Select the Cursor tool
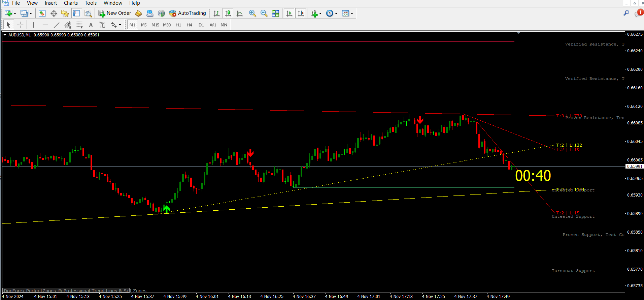644x300 pixels. coord(8,25)
